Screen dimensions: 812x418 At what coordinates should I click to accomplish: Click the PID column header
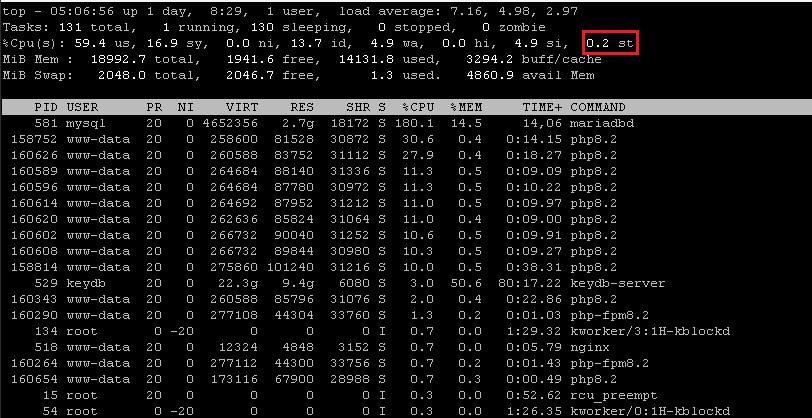point(45,107)
